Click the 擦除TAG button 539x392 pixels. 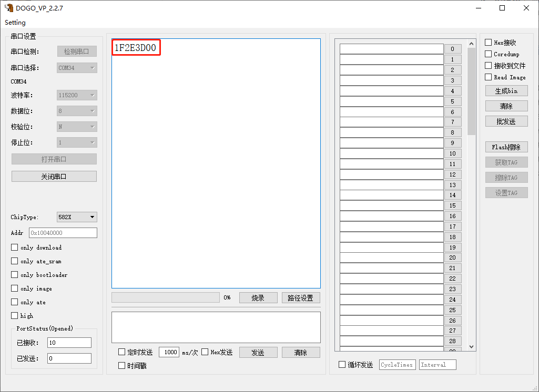(x=506, y=178)
